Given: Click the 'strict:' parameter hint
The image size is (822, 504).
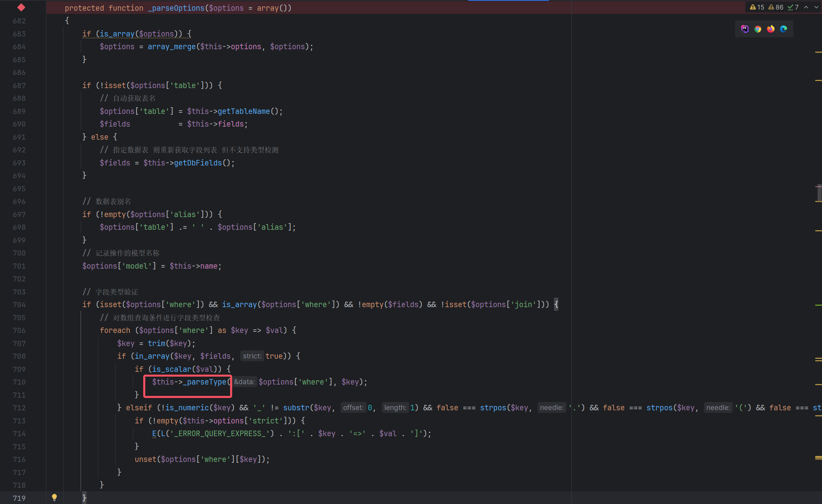Looking at the screenshot, I should [x=252, y=356].
